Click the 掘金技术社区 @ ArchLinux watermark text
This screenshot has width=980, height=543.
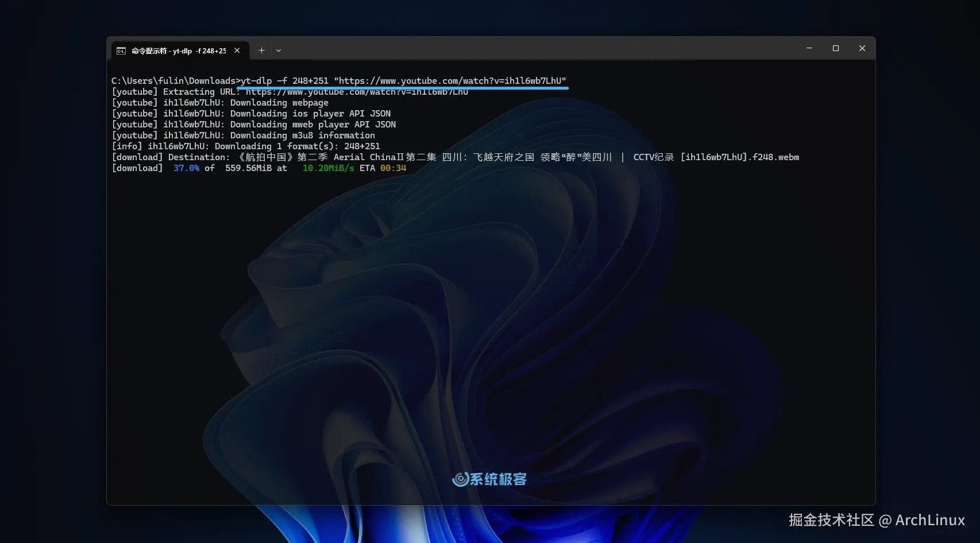pos(877,521)
